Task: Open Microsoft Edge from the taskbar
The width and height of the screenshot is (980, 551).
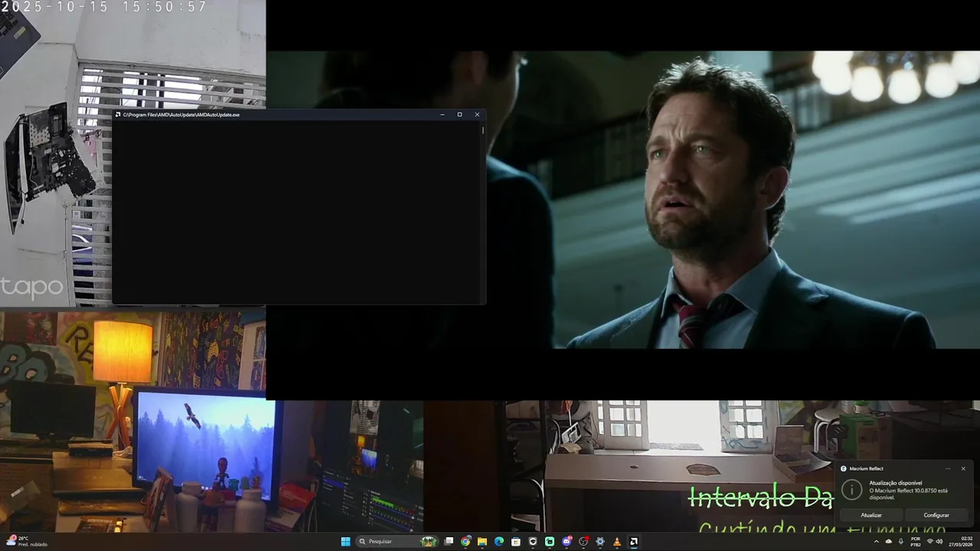Action: pyautogui.click(x=499, y=542)
